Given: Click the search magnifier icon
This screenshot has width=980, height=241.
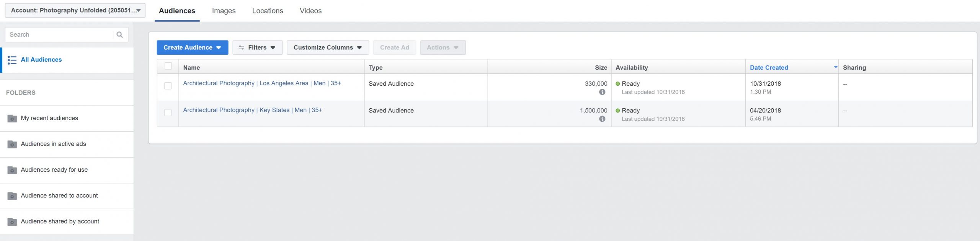Looking at the screenshot, I should [x=119, y=35].
